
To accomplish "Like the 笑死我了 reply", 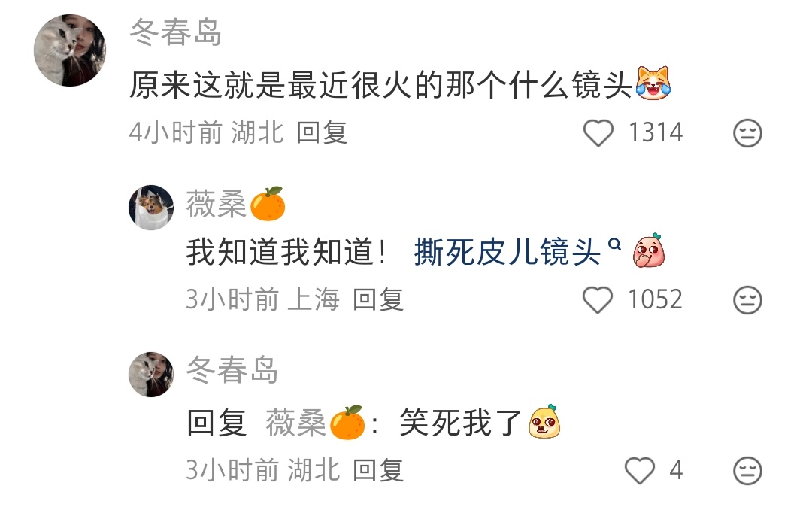I will point(640,471).
